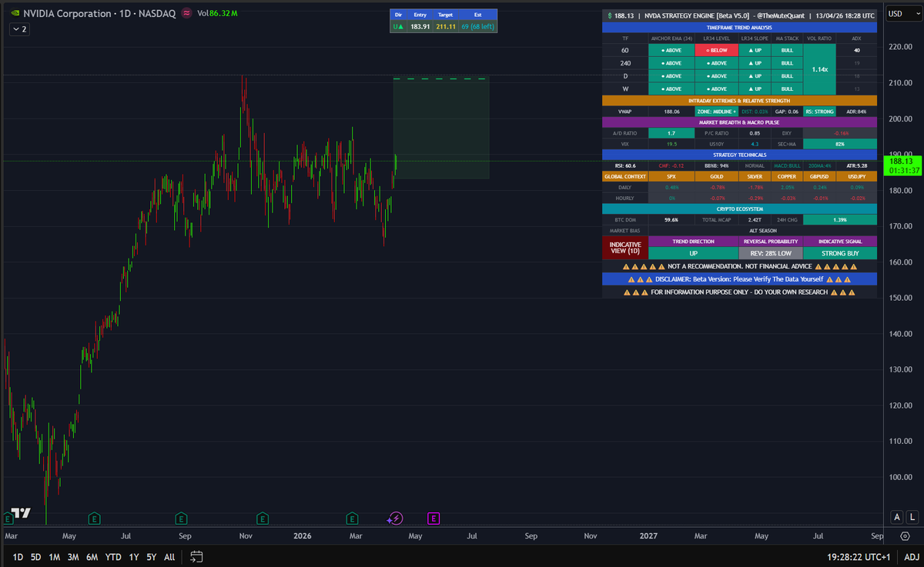Viewport: 924px width, 567px height.
Task: Click the INTRADAY EXTREMES & RELATIVE STRENGTH header
Action: click(x=739, y=100)
